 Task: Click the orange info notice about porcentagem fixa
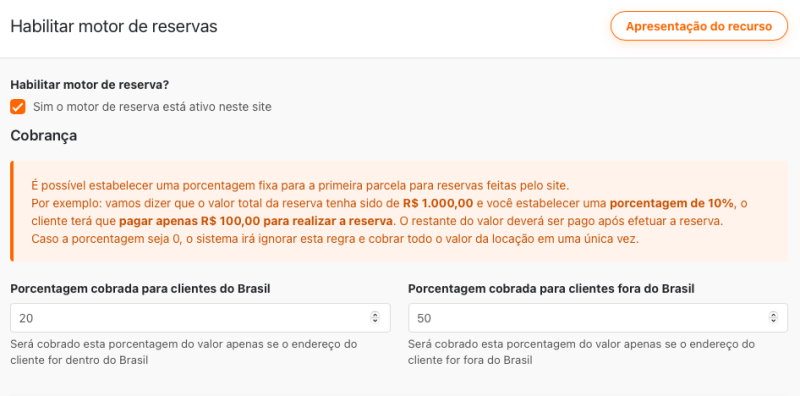point(399,211)
